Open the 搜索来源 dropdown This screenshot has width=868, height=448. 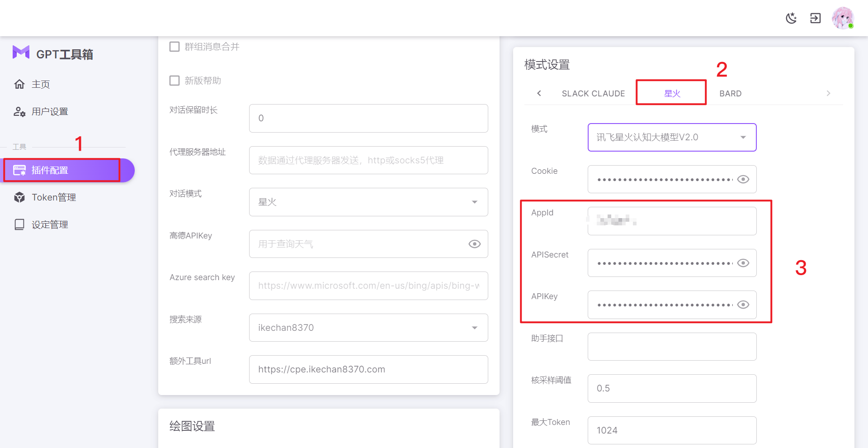pyautogui.click(x=368, y=328)
